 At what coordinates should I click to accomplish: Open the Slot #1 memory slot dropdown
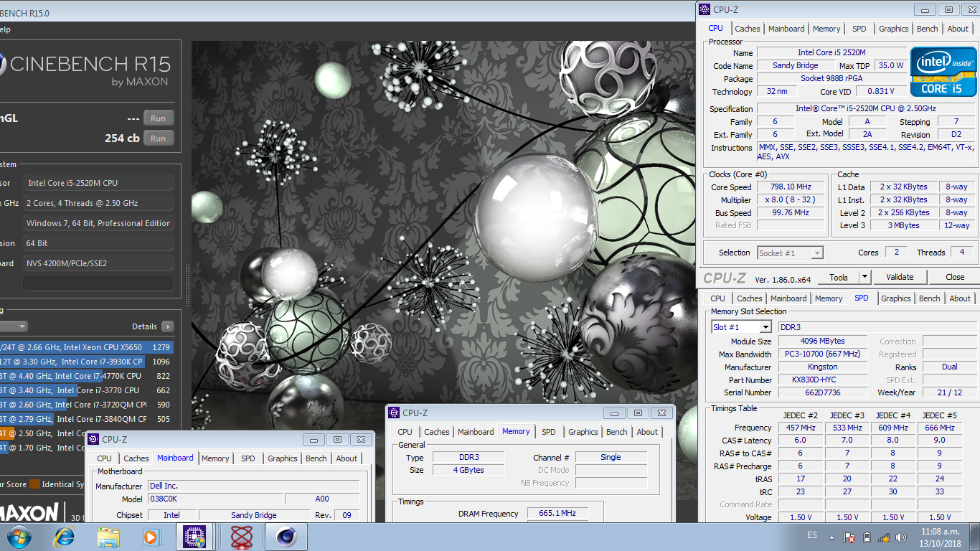coord(765,327)
